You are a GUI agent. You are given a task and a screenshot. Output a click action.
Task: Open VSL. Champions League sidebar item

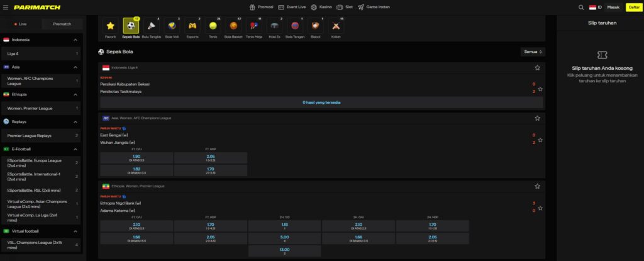[x=42, y=245]
